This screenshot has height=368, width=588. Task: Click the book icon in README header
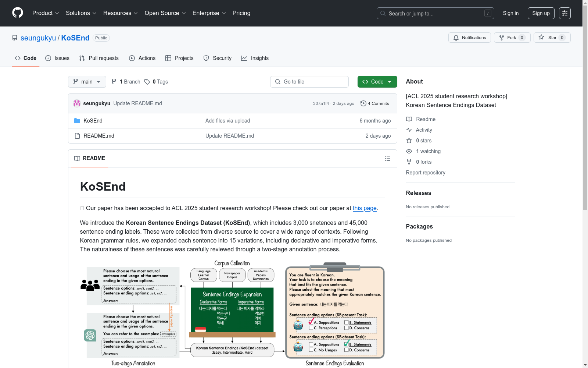point(77,158)
